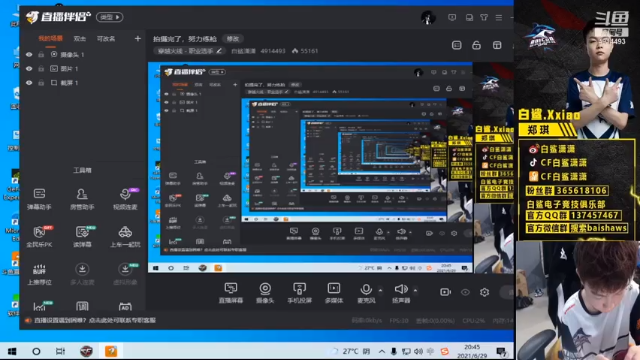Click the lock icon above the preview
Screen dimensions: 640x360
tap(476, 45)
